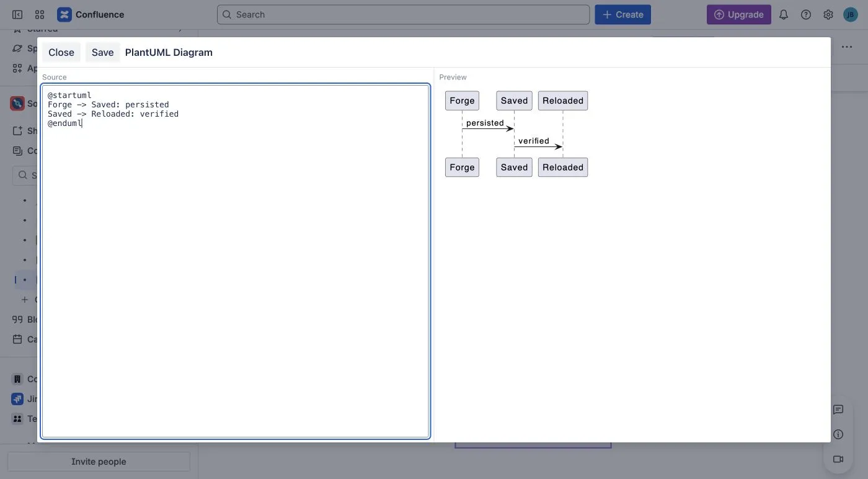The height and width of the screenshot is (479, 868).
Task: Click the "Preview" label above the diagram
Action: tap(453, 77)
